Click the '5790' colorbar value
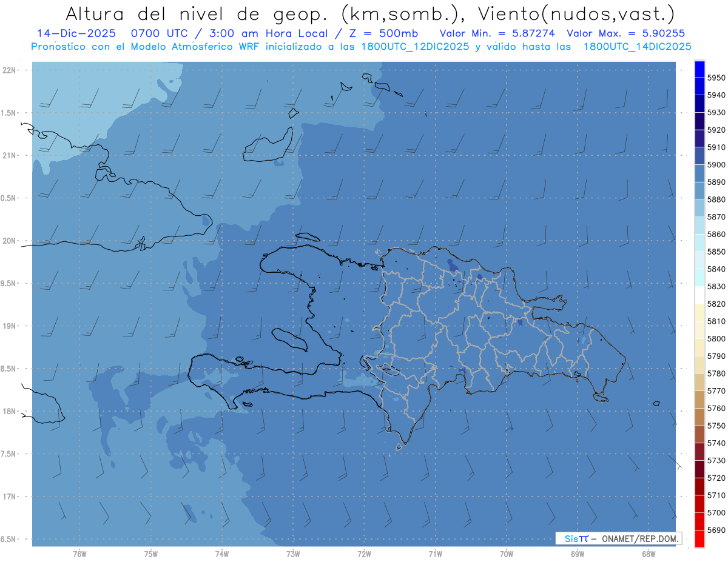This screenshot has width=728, height=562. click(716, 356)
